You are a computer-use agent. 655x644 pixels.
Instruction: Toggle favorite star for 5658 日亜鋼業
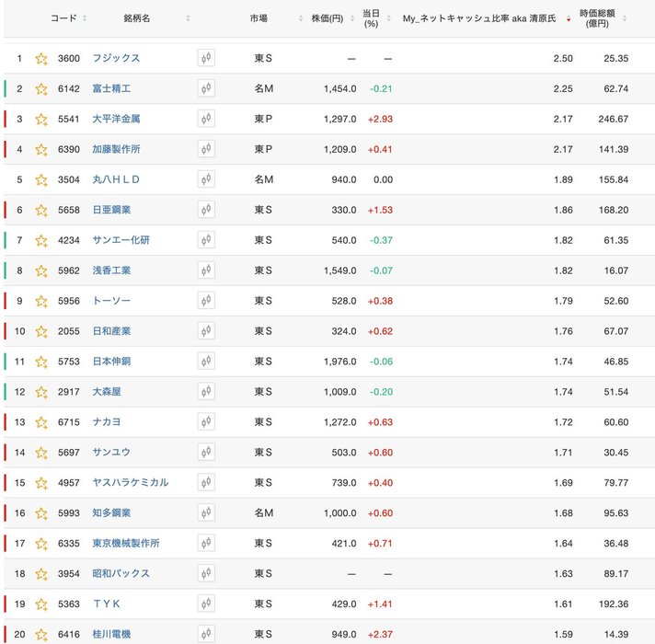pyautogui.click(x=41, y=210)
